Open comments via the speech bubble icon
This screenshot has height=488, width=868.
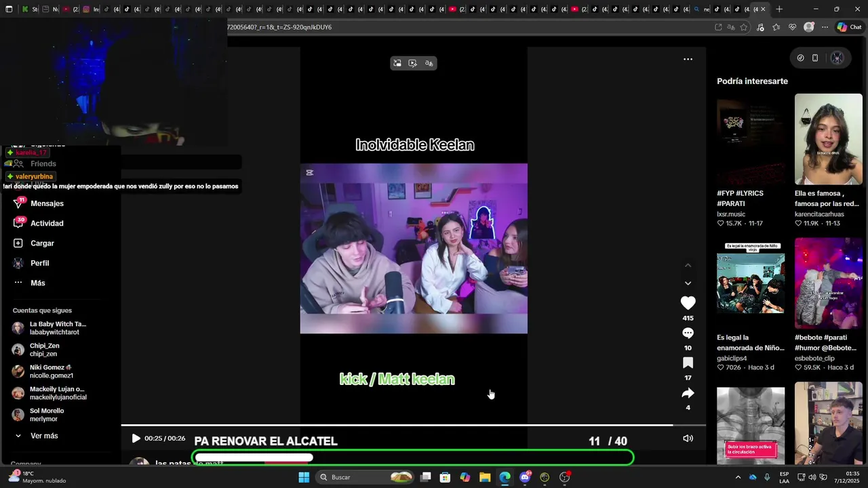click(x=688, y=333)
